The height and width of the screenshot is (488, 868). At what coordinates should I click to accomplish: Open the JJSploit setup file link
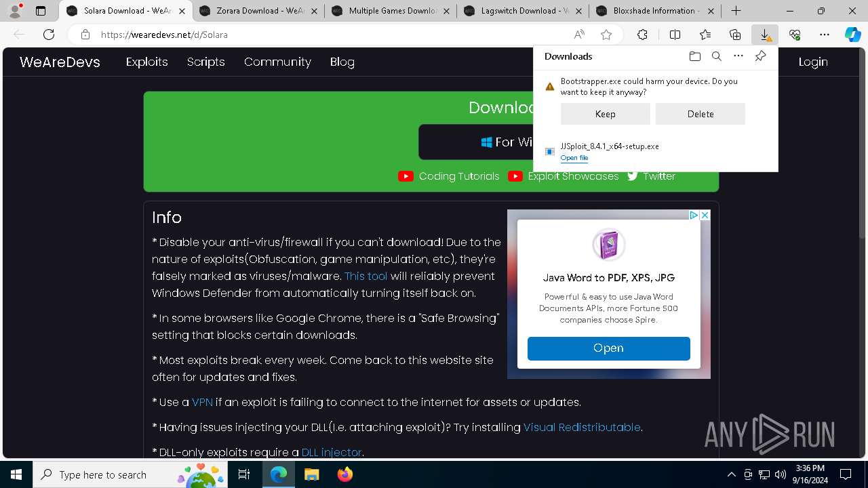[574, 158]
